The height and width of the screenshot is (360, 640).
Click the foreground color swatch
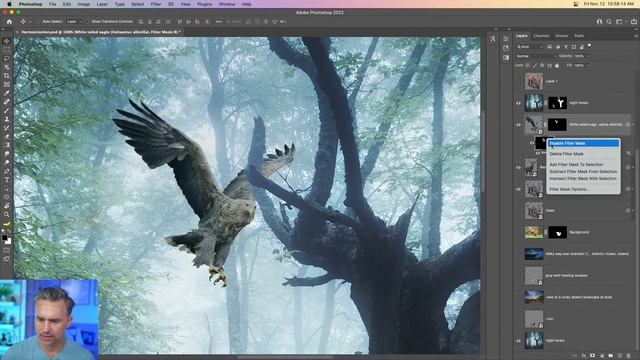point(4,238)
